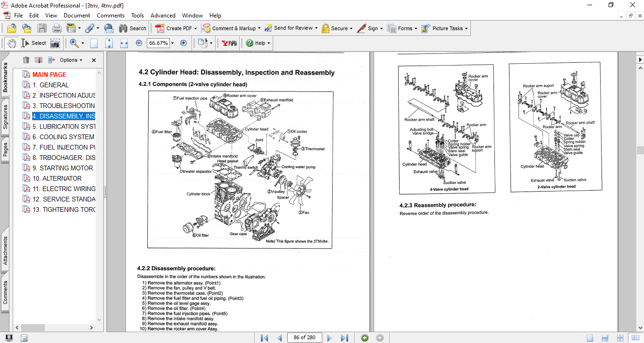This screenshot has width=644, height=343.
Task: Expand the Comment & Markup dropdown
Action: [259, 28]
